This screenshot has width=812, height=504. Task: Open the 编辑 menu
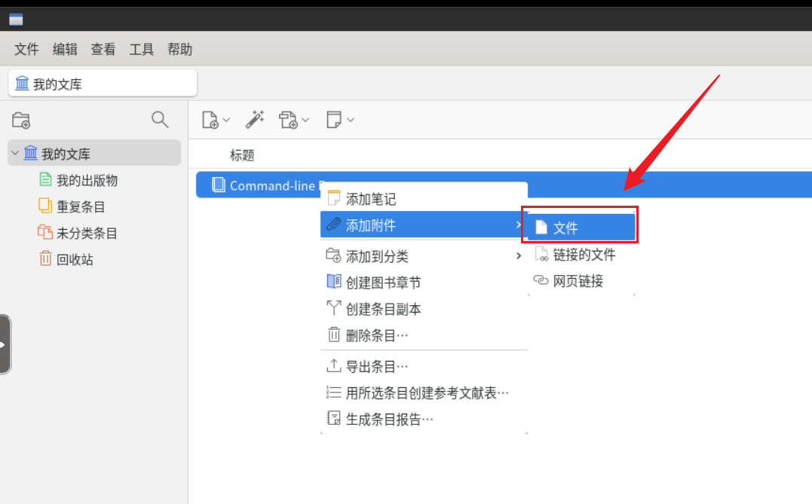(x=65, y=49)
